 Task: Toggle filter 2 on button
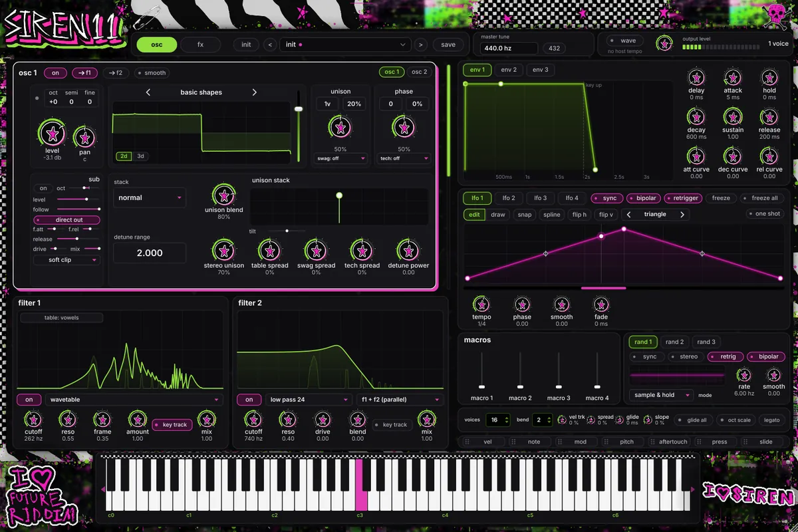(249, 400)
